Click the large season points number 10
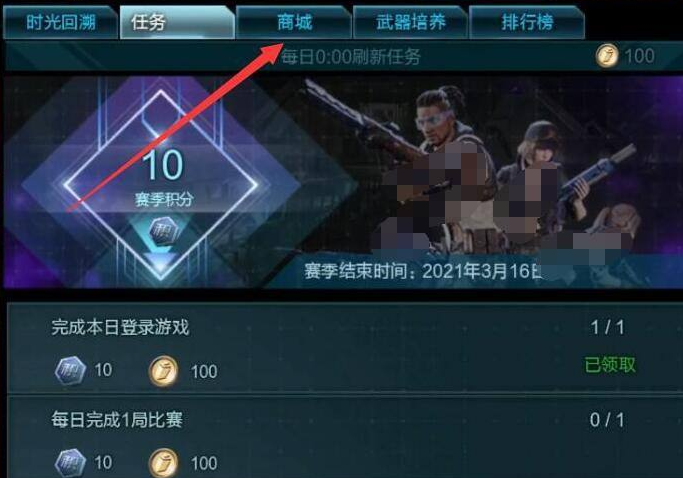 [x=162, y=165]
